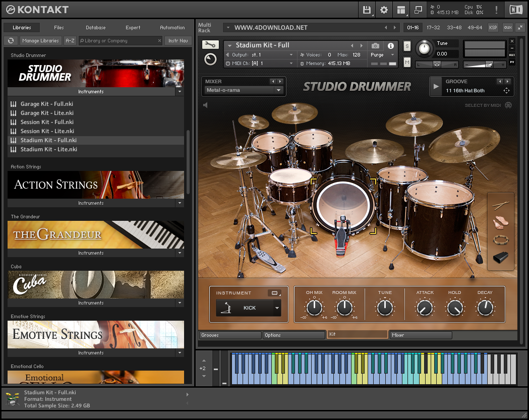Click the tambourine percussion icon
Screen dimensions: 529x420
coord(501,239)
